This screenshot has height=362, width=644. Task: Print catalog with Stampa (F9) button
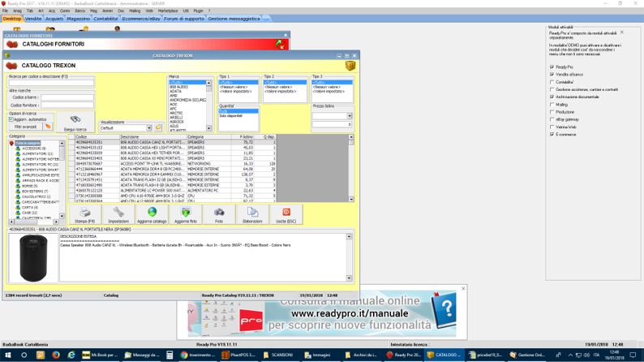[x=85, y=214]
